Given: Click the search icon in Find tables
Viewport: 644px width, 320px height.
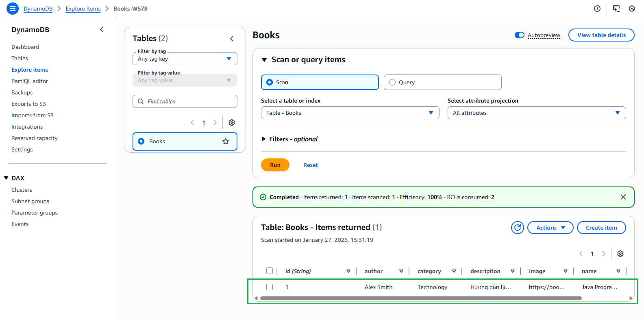Looking at the screenshot, I should (x=141, y=101).
